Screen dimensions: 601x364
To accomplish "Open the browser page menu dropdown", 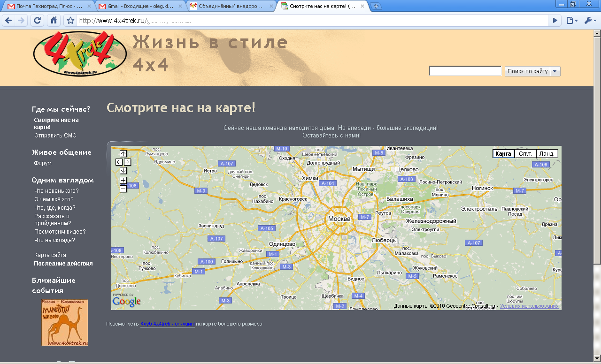I will click(x=571, y=21).
